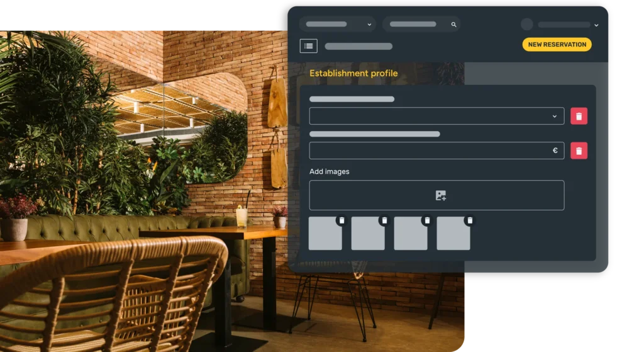Click the list view icon button
This screenshot has width=644, height=352.
tap(308, 46)
